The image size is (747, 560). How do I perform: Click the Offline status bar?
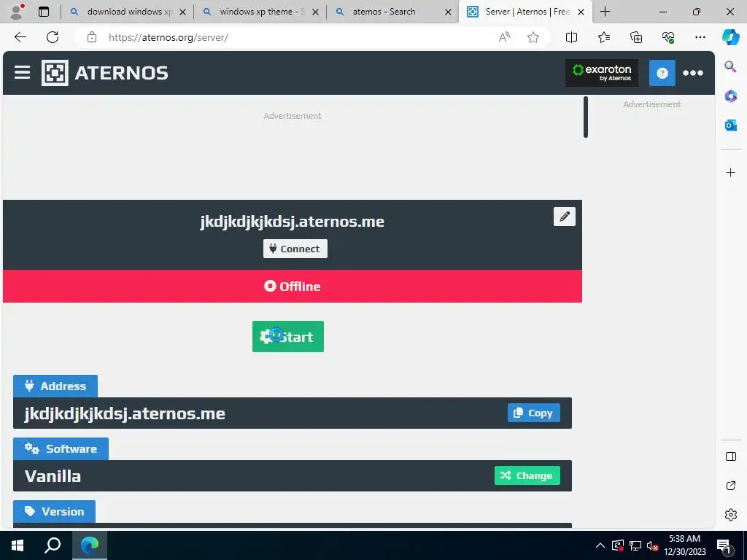(x=293, y=286)
